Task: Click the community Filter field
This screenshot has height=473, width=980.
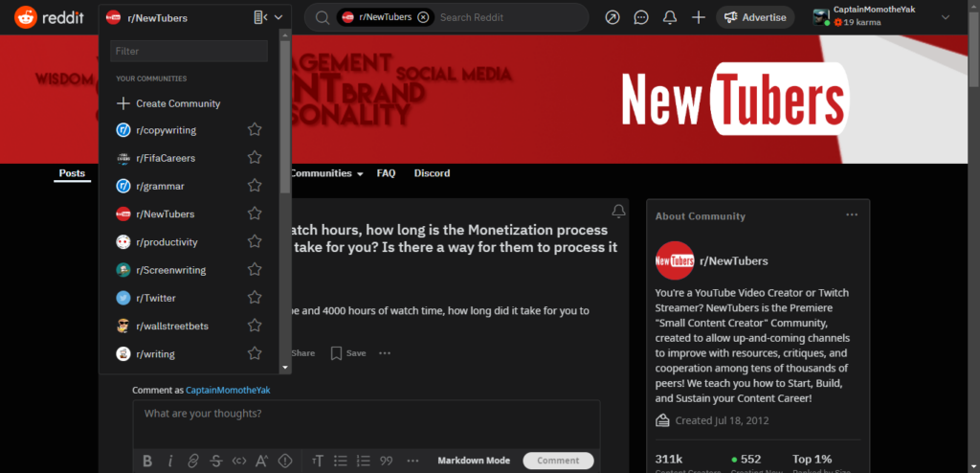Action: 189,52
